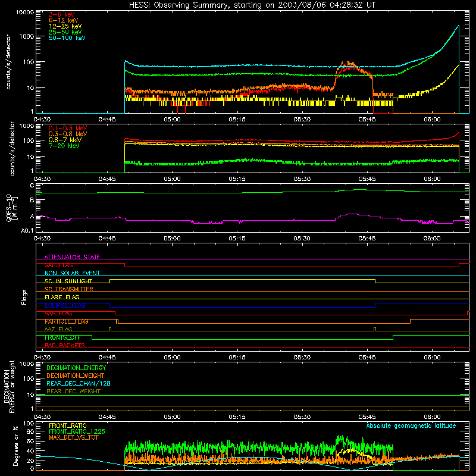This screenshot has height=476, width=476.
Task: Click the 80 tick on Degrees axis
Action: coord(31,432)
